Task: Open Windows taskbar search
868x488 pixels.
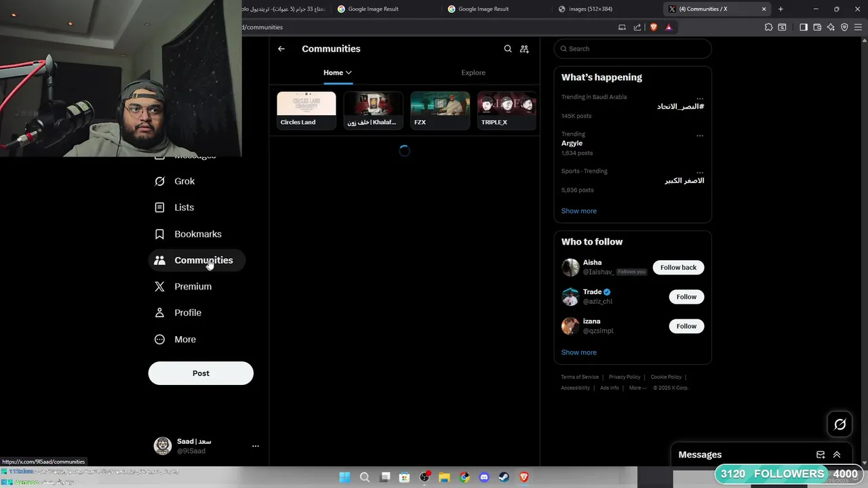Action: [x=364, y=477]
